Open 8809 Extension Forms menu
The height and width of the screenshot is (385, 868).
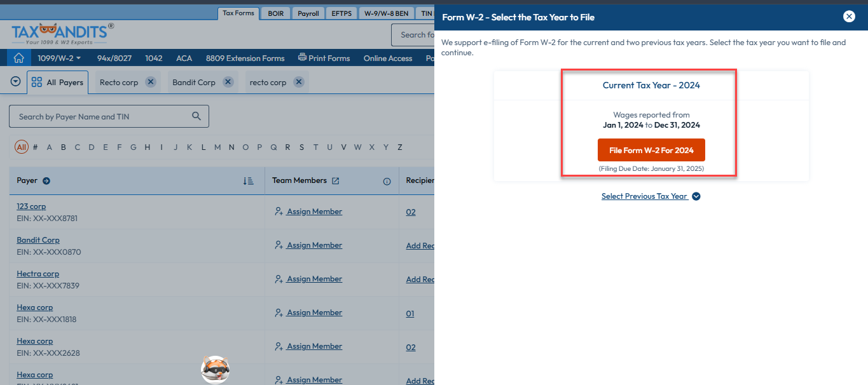coord(245,58)
